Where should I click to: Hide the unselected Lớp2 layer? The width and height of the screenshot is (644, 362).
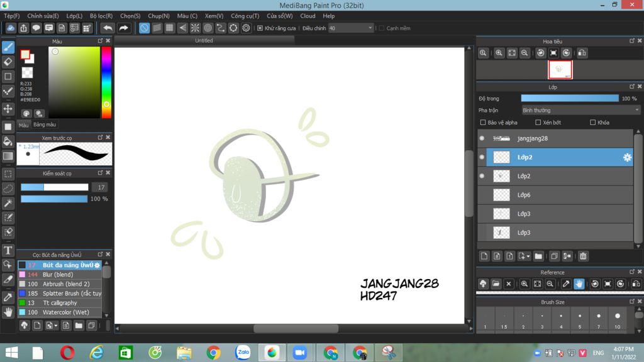[482, 176]
